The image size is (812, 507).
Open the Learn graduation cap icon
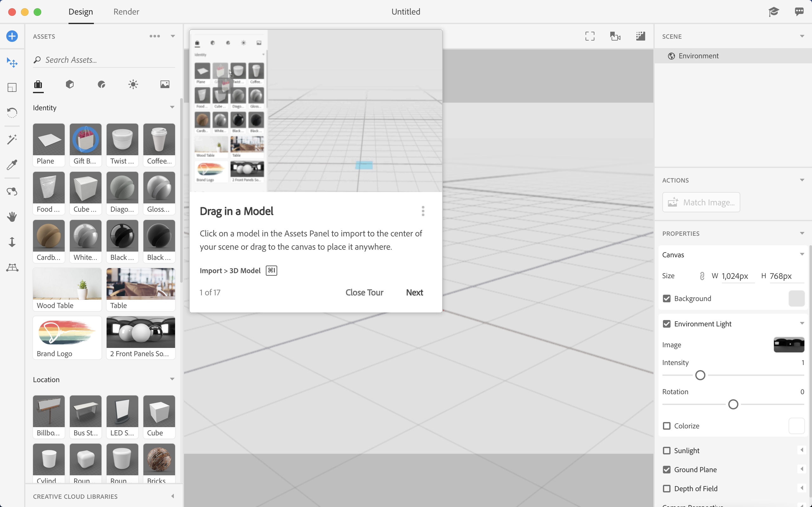tap(773, 12)
